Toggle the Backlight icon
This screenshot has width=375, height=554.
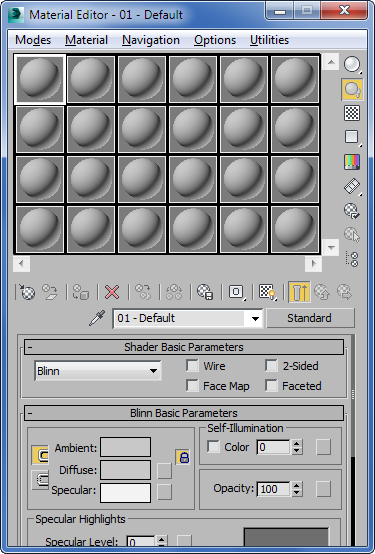point(352,89)
